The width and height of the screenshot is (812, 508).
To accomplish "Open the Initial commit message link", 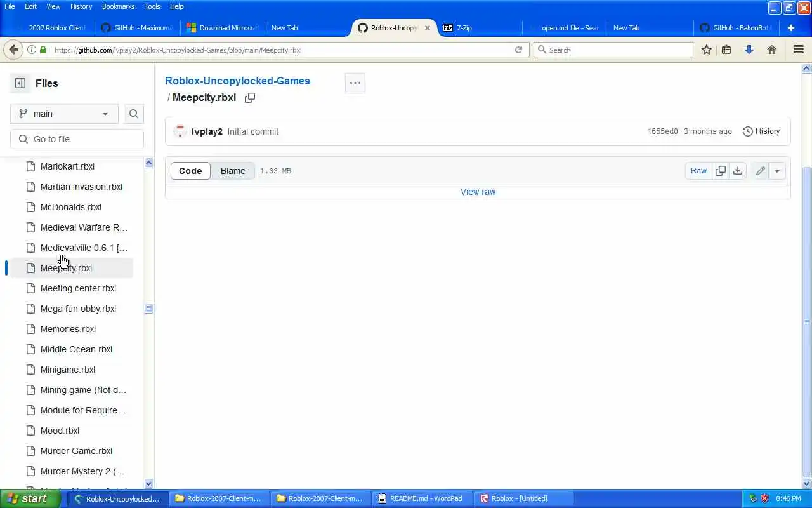I will (253, 131).
